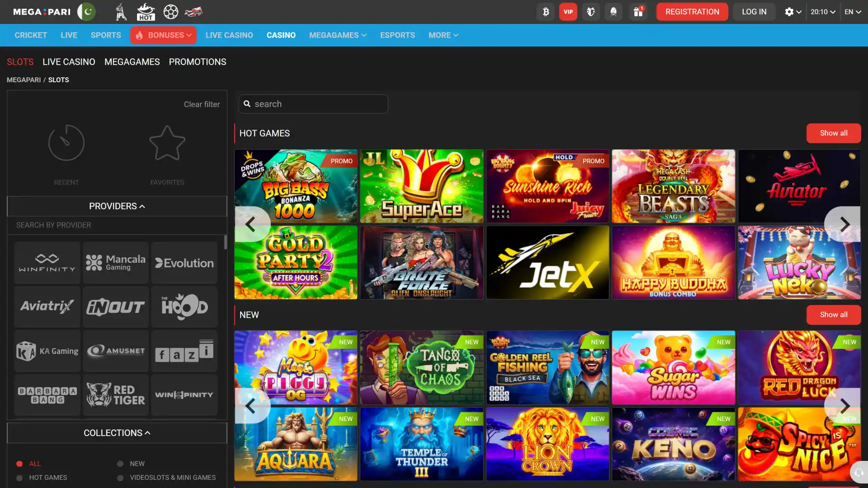Filter by Fazi provider logo
Screen dimensions: 868x488
pos(184,351)
